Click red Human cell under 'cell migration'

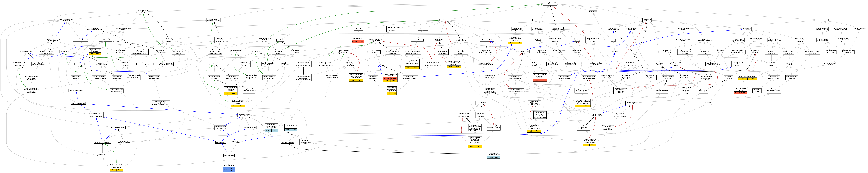355,41
